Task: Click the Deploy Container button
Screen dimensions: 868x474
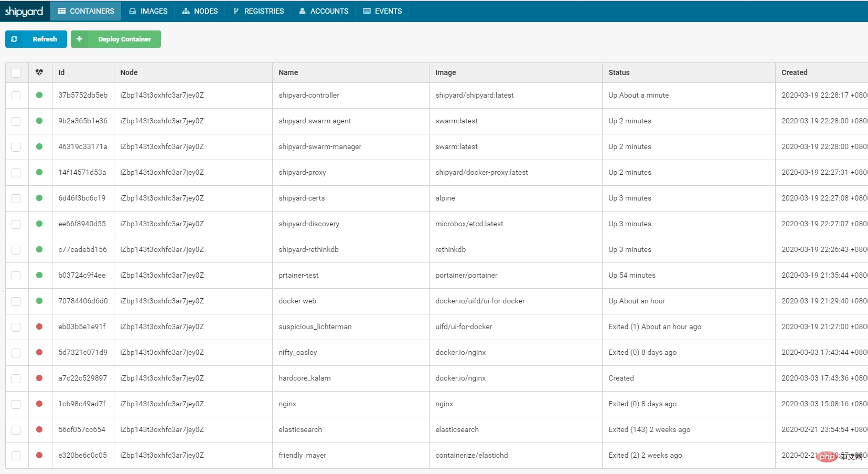Action: [x=116, y=39]
